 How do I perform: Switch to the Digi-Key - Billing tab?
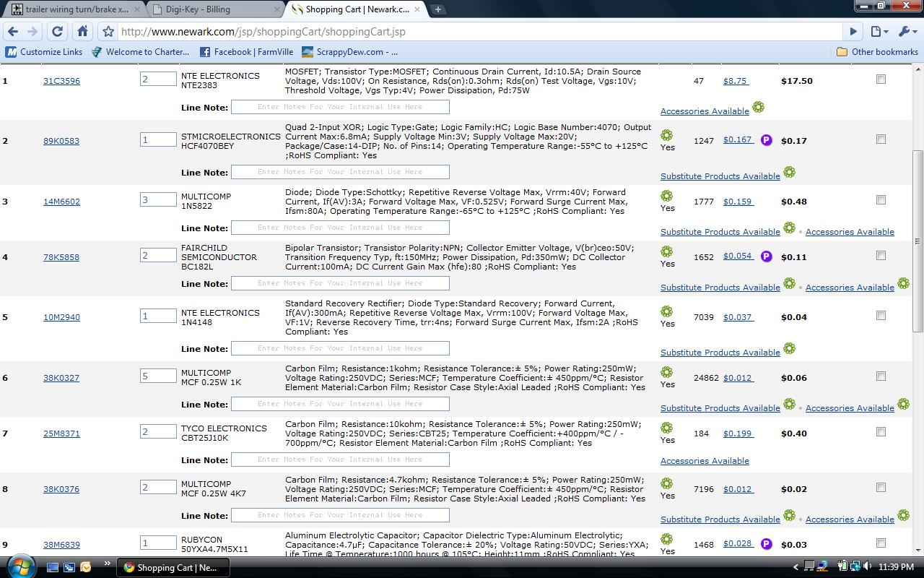214,9
